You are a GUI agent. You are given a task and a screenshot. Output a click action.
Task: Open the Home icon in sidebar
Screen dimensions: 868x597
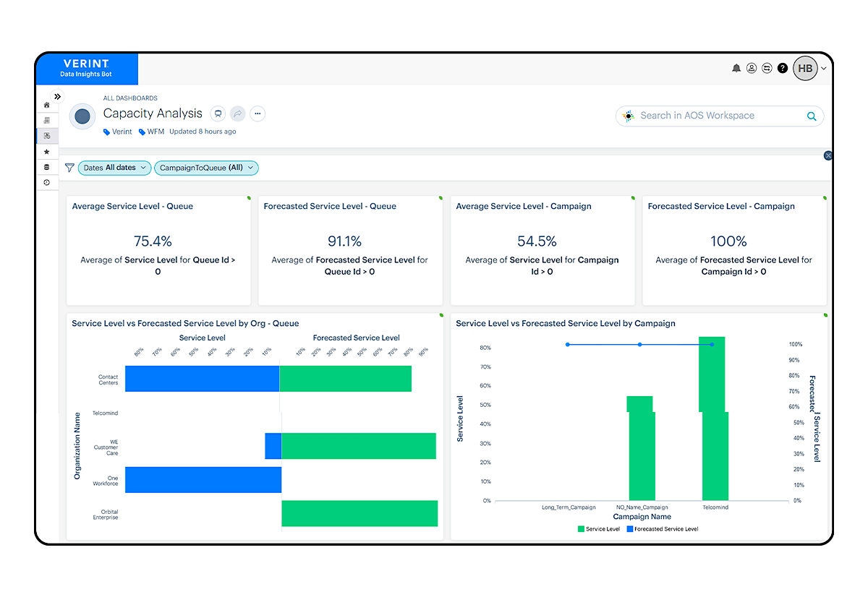[x=47, y=105]
